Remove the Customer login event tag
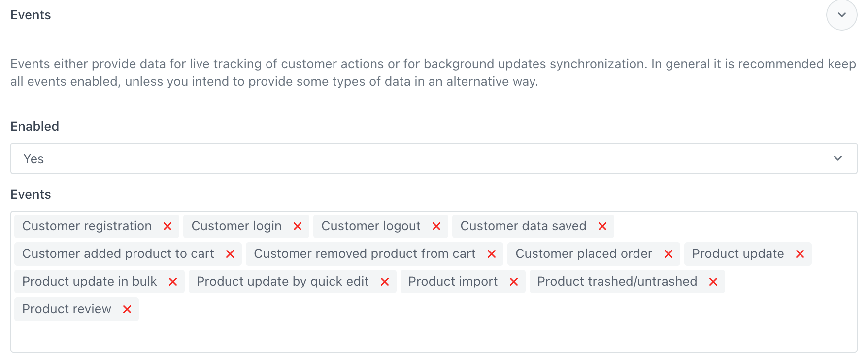This screenshot has height=359, width=868. pos(298,226)
